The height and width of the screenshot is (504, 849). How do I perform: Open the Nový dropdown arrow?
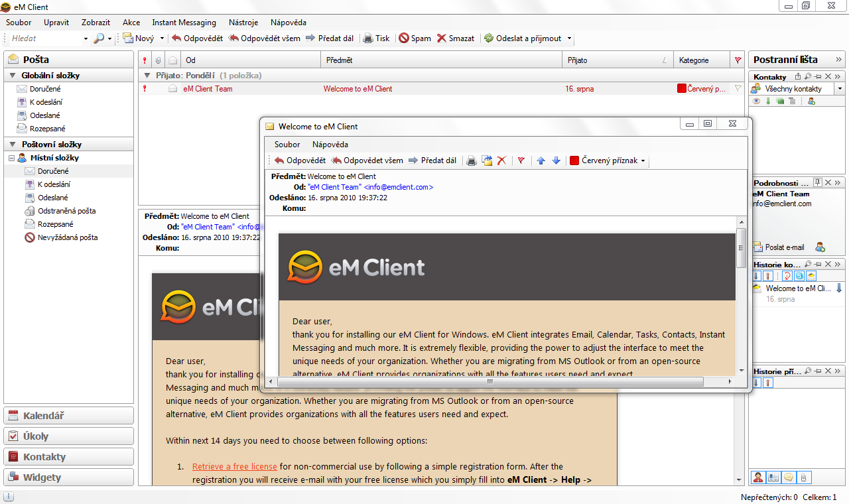point(162,38)
